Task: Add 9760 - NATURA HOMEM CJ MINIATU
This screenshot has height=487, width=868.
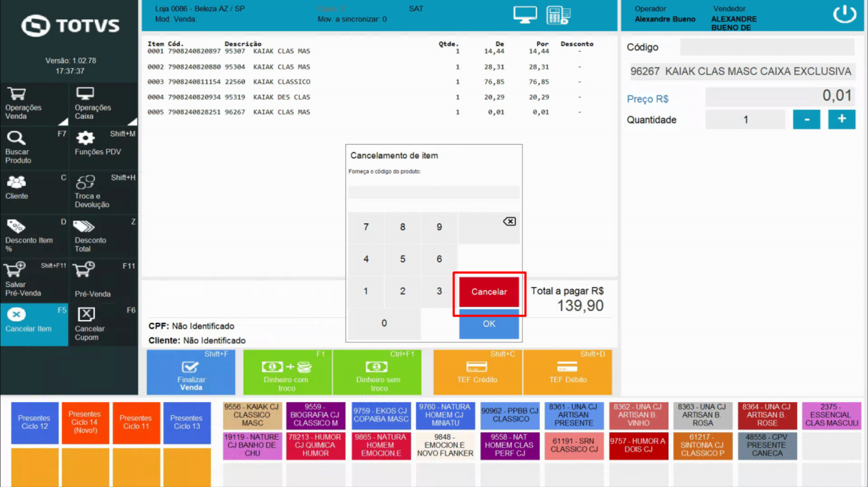Action: [x=445, y=416]
